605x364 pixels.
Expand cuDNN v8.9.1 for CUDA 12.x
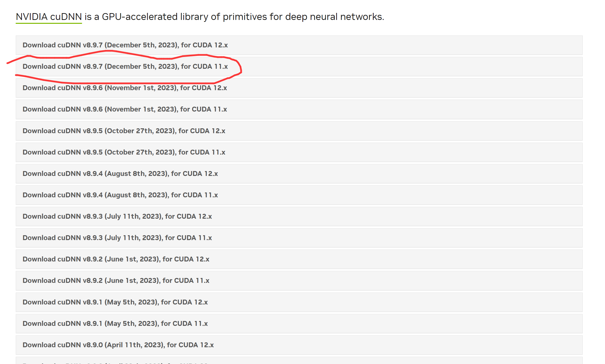point(299,302)
